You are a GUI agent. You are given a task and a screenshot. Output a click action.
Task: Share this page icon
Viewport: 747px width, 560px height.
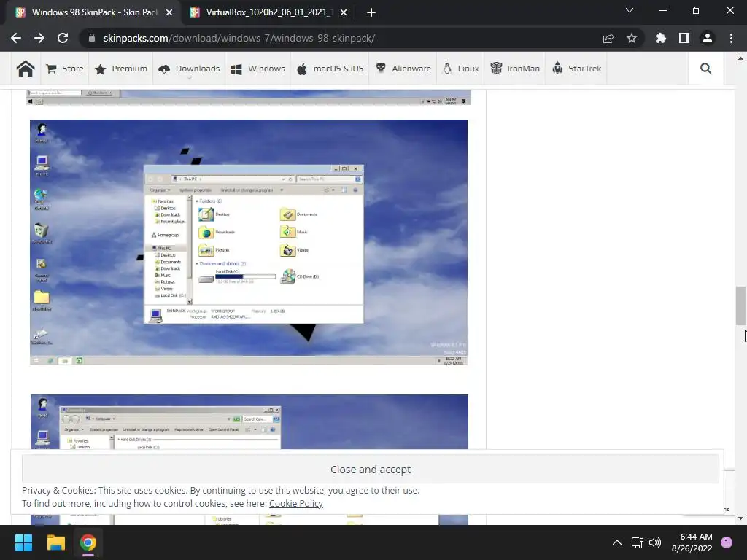[x=608, y=38]
